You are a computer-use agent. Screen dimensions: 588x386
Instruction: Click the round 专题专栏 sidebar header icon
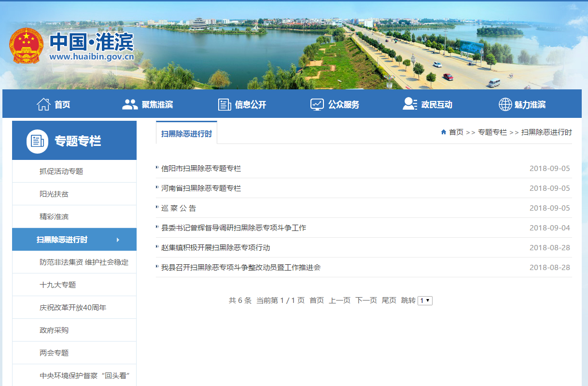tap(37, 141)
